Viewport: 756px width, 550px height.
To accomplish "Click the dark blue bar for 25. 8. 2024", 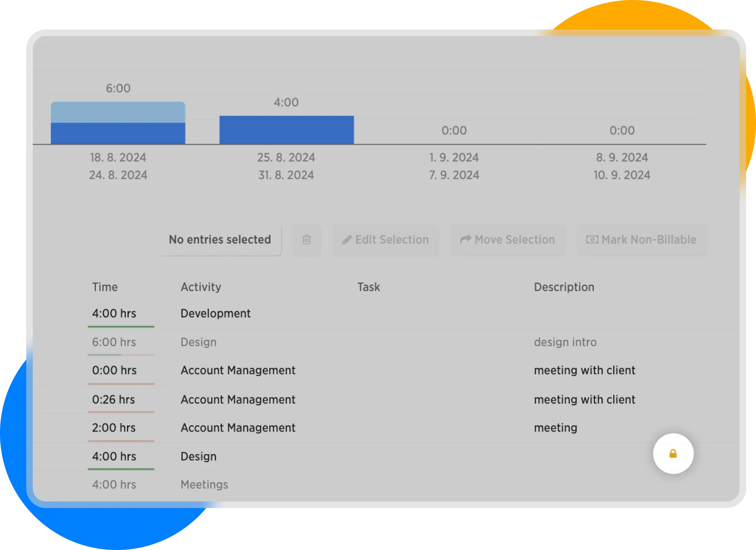I will 286,130.
